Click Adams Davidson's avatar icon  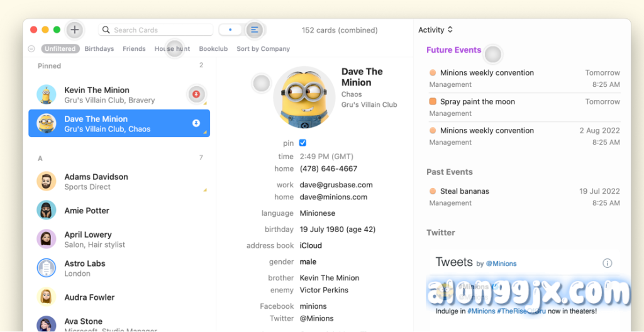coord(46,182)
